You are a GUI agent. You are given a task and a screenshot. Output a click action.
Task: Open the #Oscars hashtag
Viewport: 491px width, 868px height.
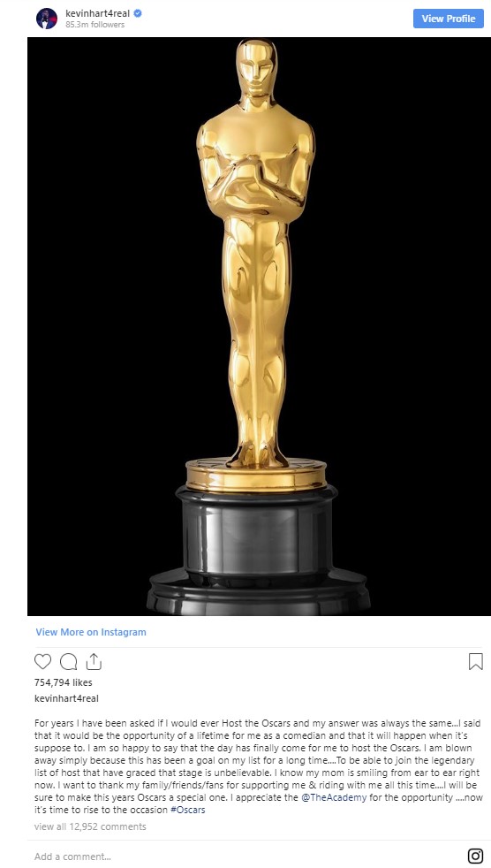[187, 810]
